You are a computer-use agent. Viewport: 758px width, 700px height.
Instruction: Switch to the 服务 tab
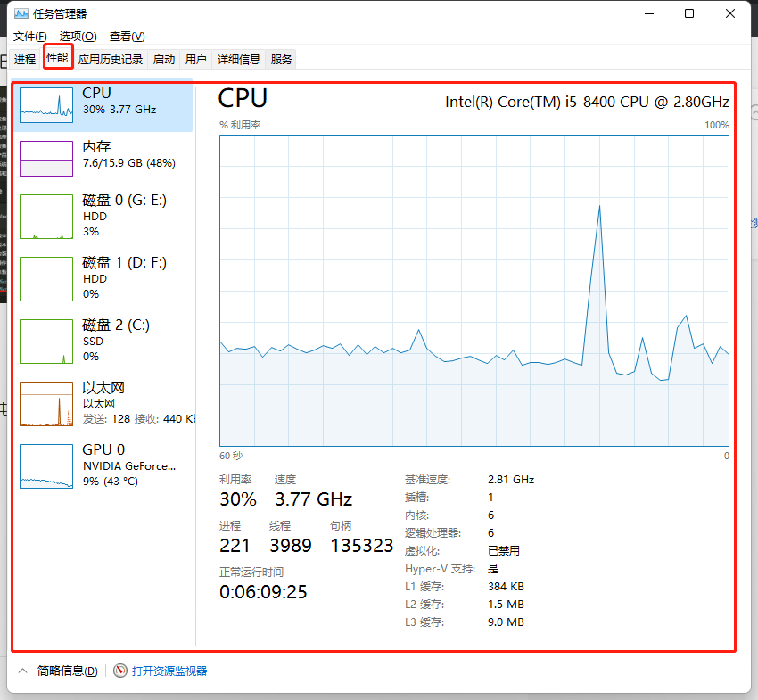click(282, 59)
